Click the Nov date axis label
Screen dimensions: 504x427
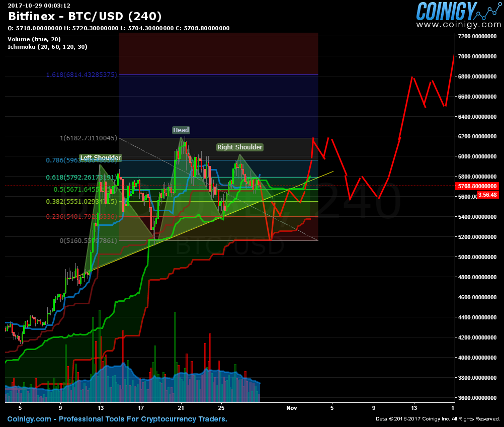292,408
